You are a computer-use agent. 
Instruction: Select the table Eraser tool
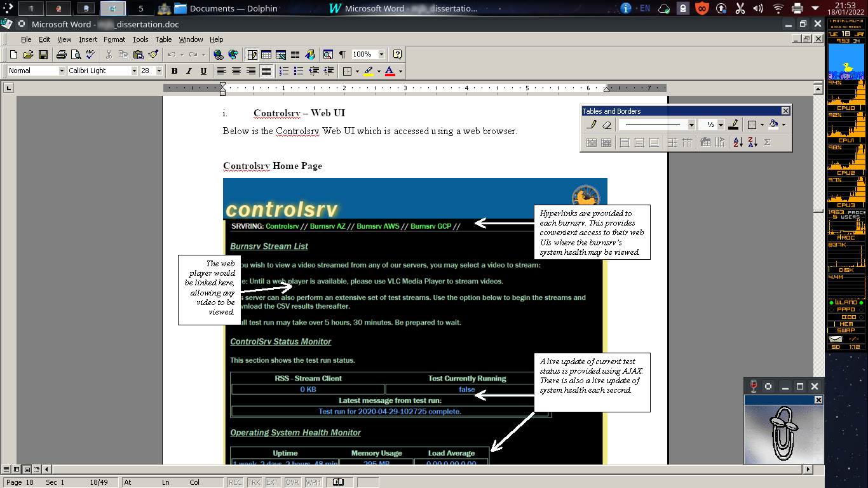click(x=607, y=125)
